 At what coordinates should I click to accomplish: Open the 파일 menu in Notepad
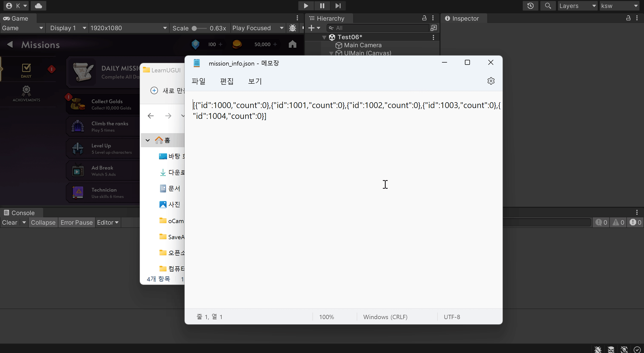tap(198, 81)
